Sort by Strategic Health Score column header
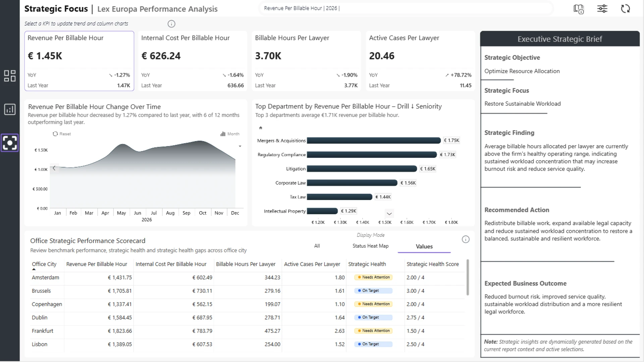 click(x=433, y=264)
